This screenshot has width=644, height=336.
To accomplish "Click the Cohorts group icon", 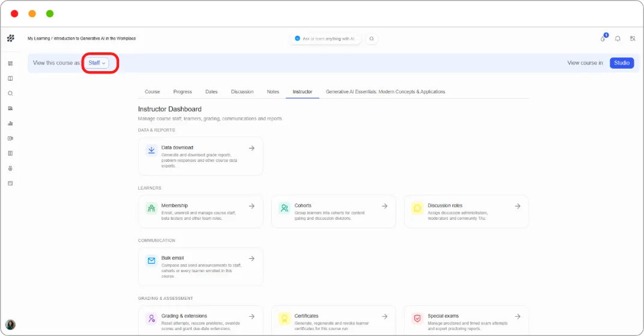I will [284, 208].
